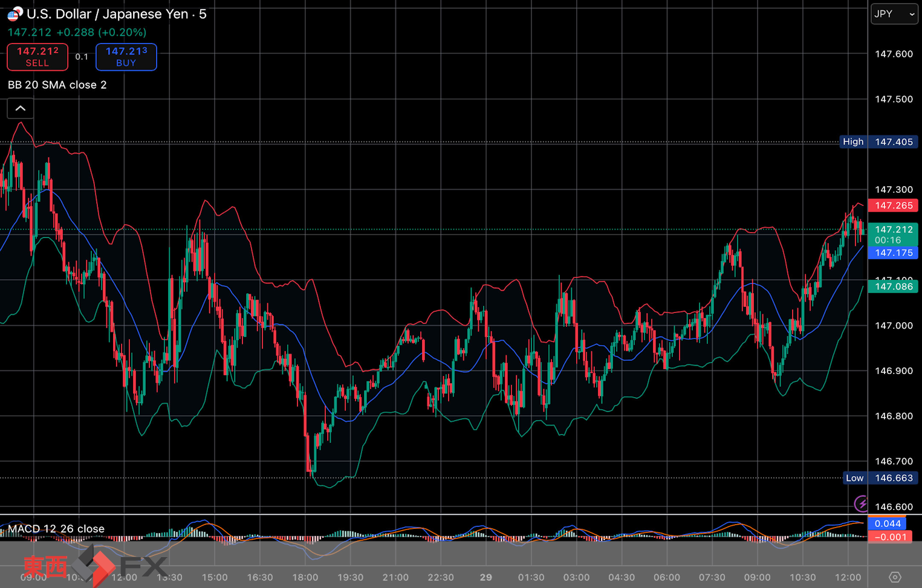Click the red 147.265 upper band price tag

893,205
